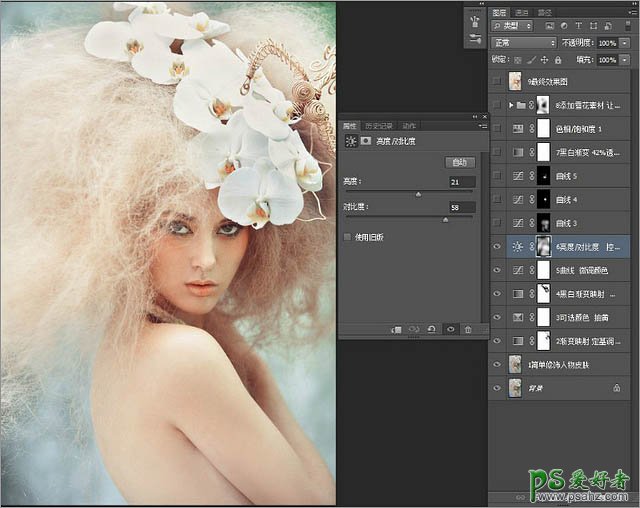Open the 不透明度 opacity dropdown arrow
This screenshot has height=508, width=640.
(625, 44)
